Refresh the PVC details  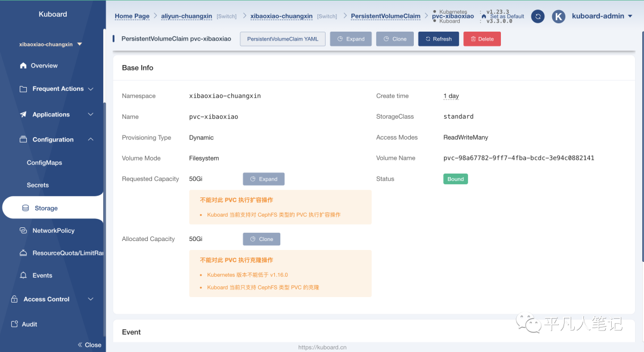439,39
